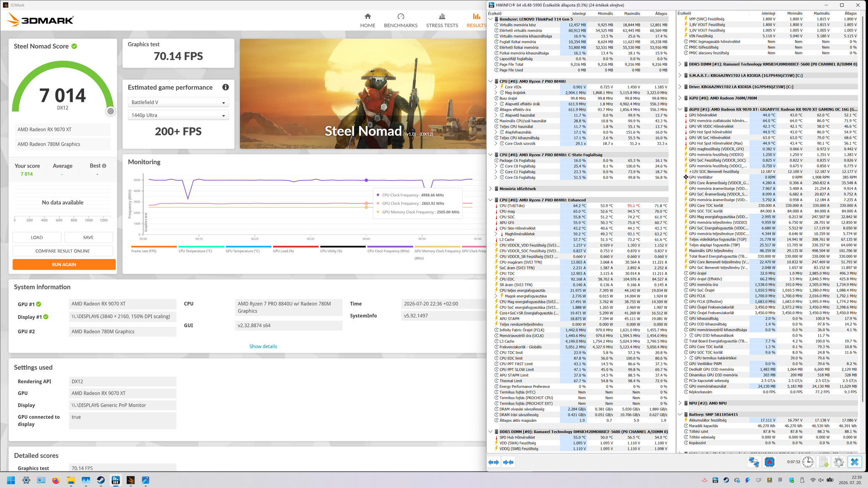Click the Átlagos column header in the right sensor pane

pyautogui.click(x=850, y=13)
